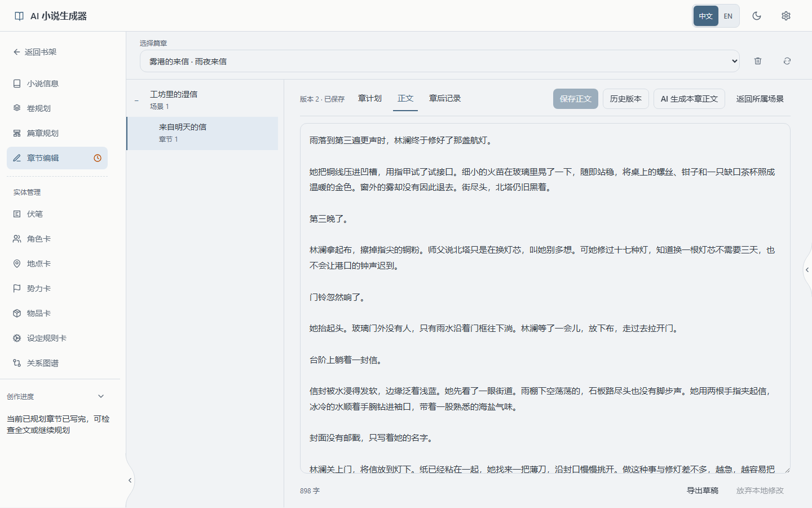Image resolution: width=812 pixels, height=508 pixels.
Task: Open 物品卡 in the sidebar
Action: 57,313
